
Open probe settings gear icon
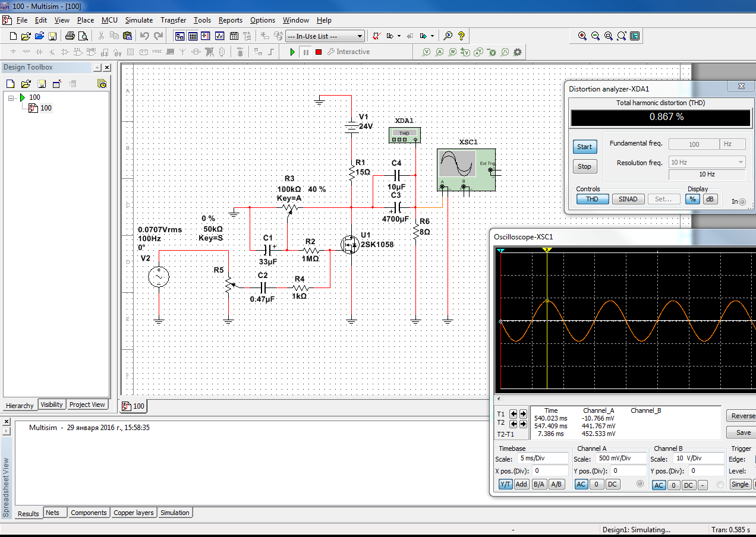pos(518,52)
